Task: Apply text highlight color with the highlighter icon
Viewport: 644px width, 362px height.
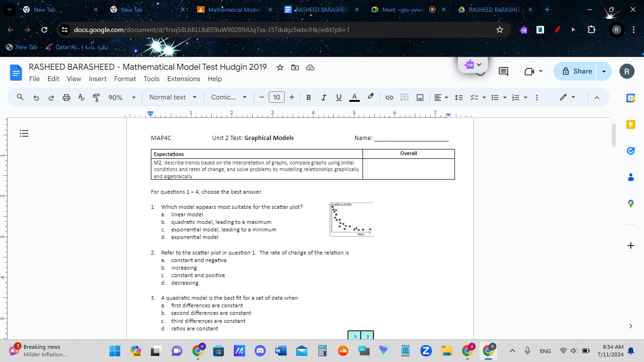Action: click(370, 97)
